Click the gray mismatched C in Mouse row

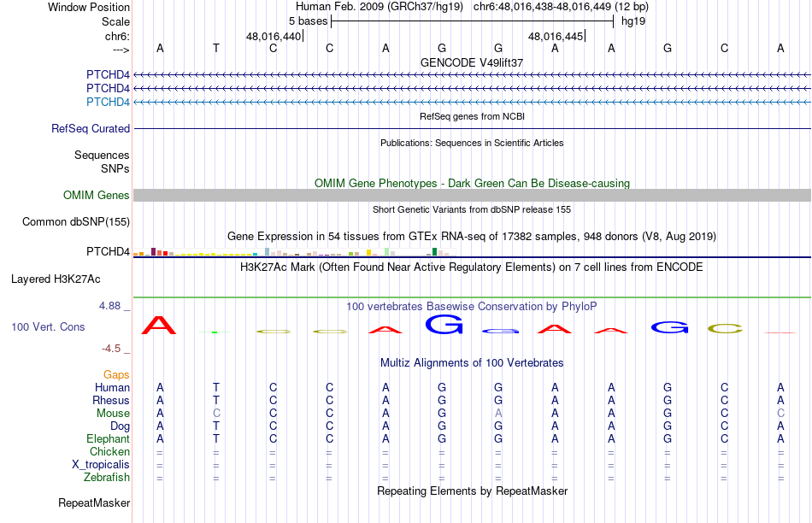[216, 414]
